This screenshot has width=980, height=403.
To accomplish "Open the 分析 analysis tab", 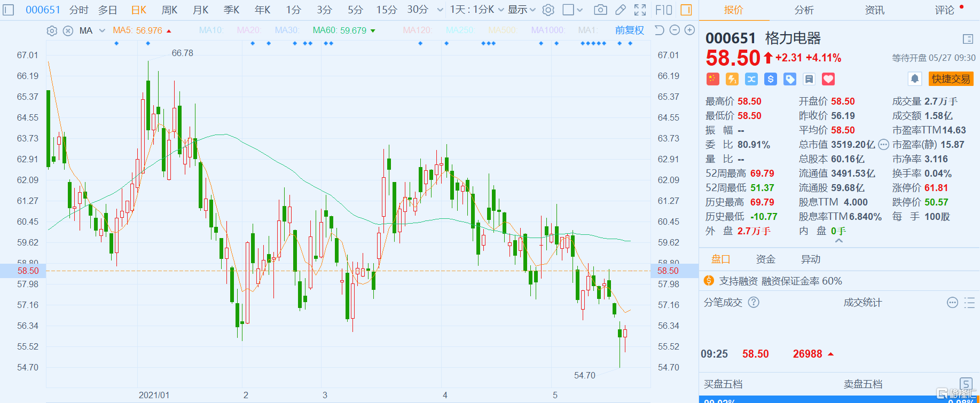I will (x=804, y=10).
